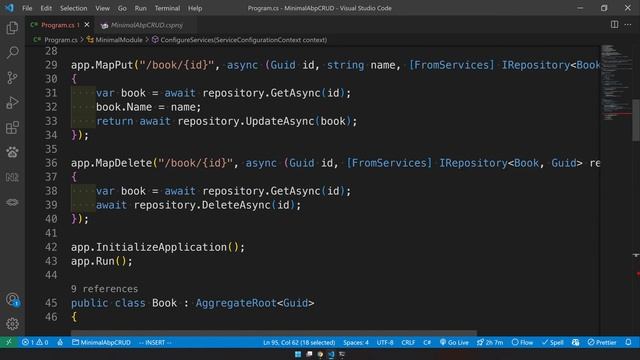Click the vertical editor scrollbar thumb

click(x=636, y=120)
